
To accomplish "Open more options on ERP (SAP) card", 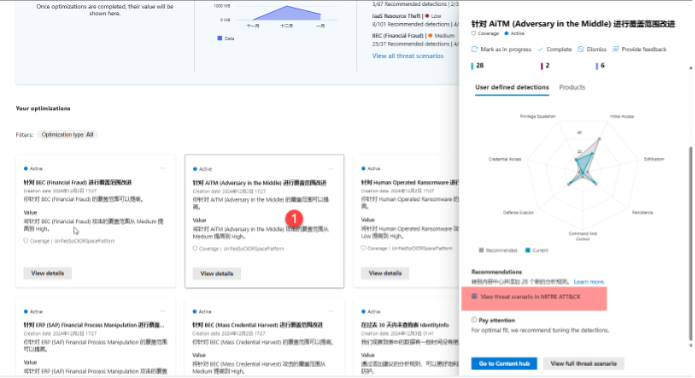I will click(163, 312).
